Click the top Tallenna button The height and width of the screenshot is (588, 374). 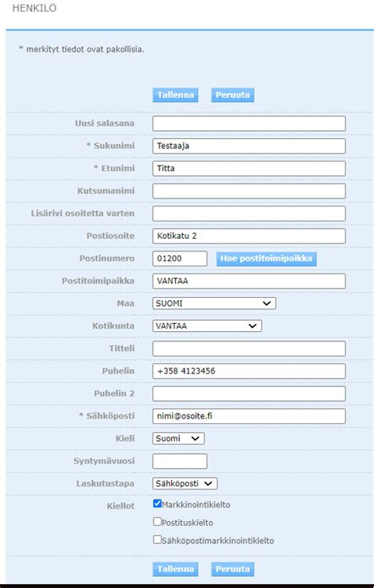click(175, 95)
